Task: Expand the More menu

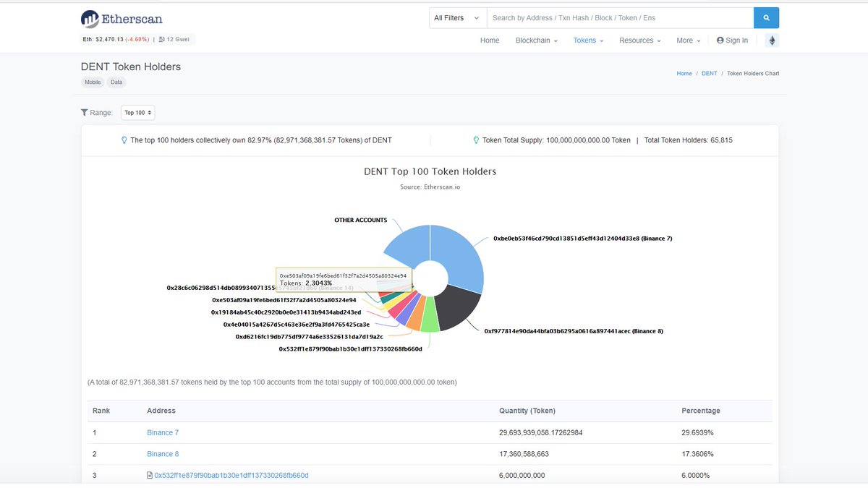Action: click(x=688, y=40)
